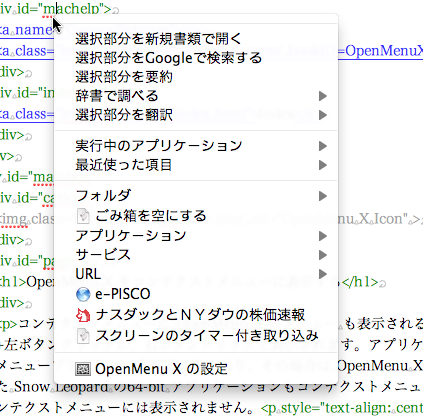Click the OpenMenu X の設定 icon
The height and width of the screenshot is (418, 423).
(83, 369)
